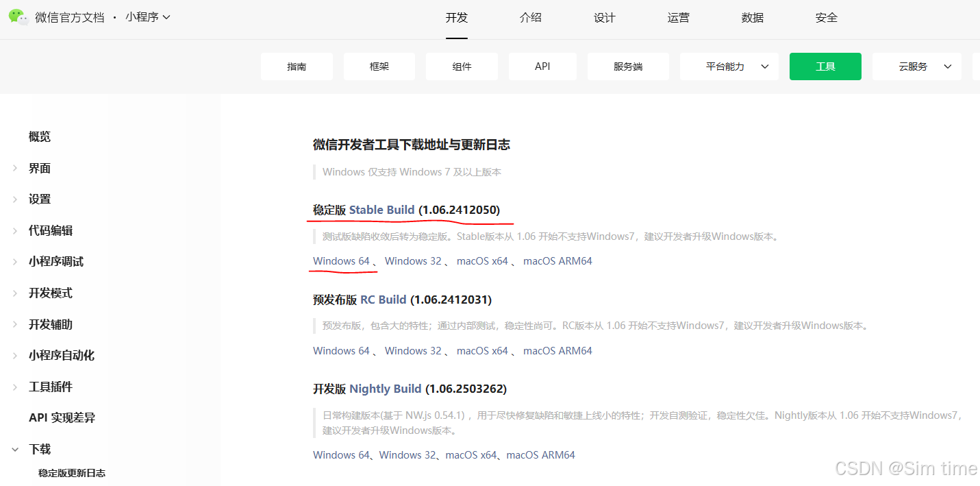Image resolution: width=980 pixels, height=486 pixels.
Task: Expand the 代码编辑 sidebar section
Action: (x=51, y=231)
